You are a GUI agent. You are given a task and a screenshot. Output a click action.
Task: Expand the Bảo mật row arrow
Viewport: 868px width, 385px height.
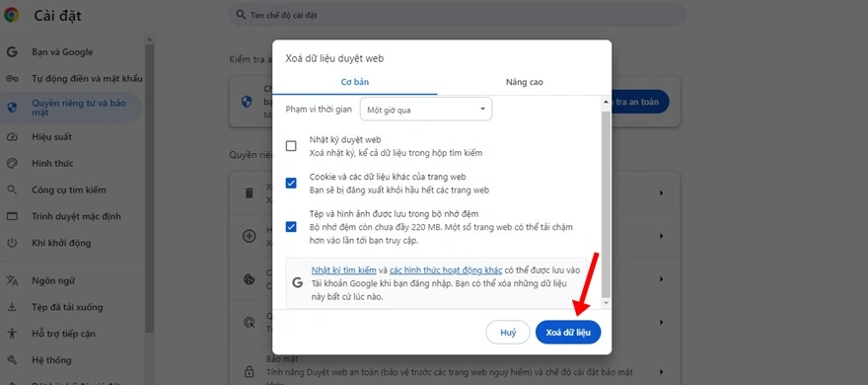coord(661,372)
